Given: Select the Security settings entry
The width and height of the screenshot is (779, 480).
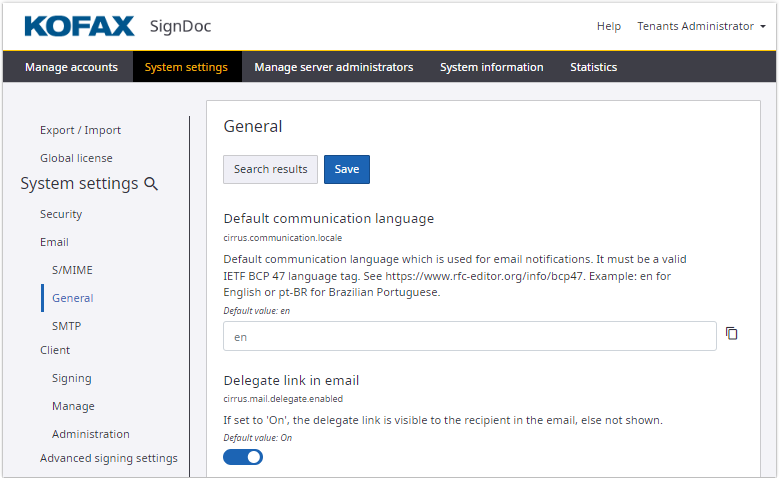Looking at the screenshot, I should coord(61,214).
